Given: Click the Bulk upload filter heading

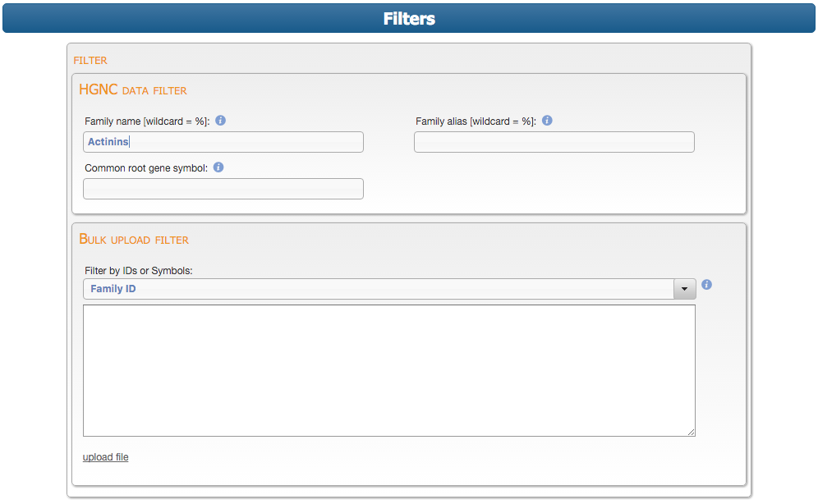Looking at the screenshot, I should point(134,240).
